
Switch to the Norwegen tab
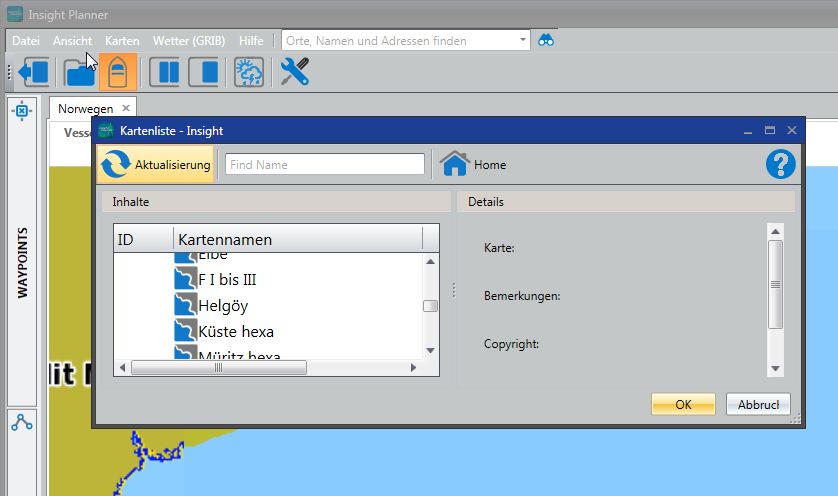(x=85, y=108)
